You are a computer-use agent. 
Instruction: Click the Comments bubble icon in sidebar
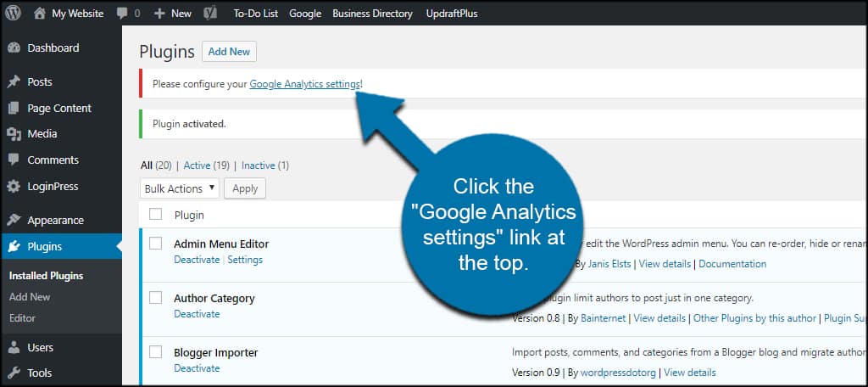tap(14, 160)
